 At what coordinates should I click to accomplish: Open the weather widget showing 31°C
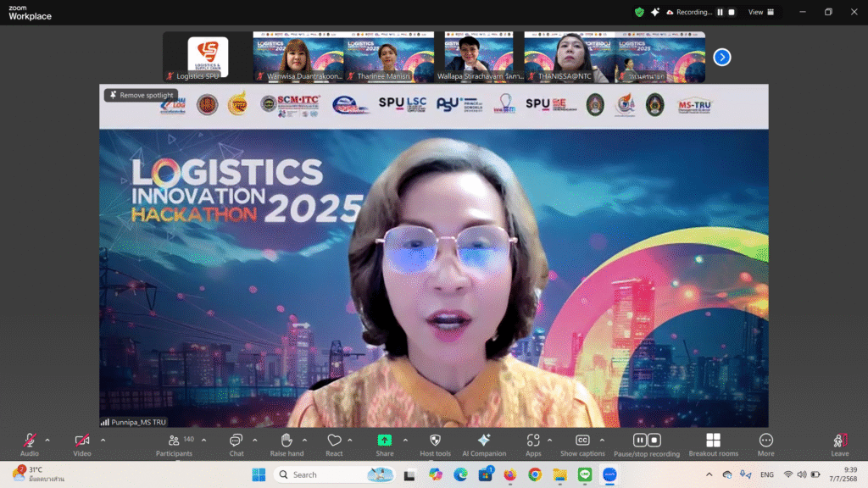click(x=39, y=474)
